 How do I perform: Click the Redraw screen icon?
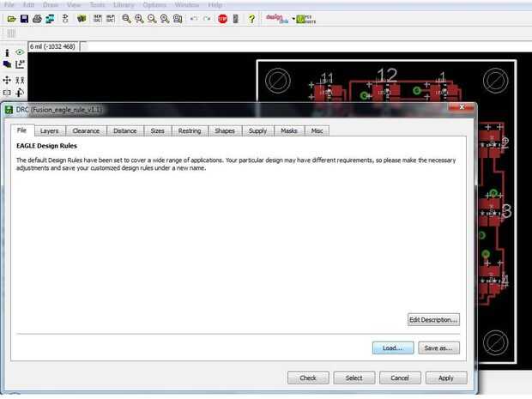[165, 19]
